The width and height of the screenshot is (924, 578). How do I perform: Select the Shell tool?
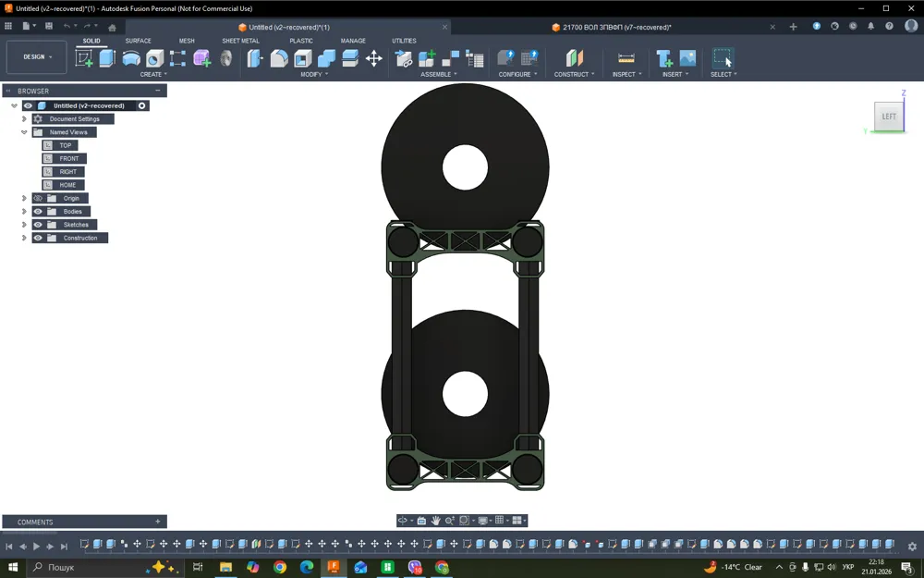pos(302,58)
